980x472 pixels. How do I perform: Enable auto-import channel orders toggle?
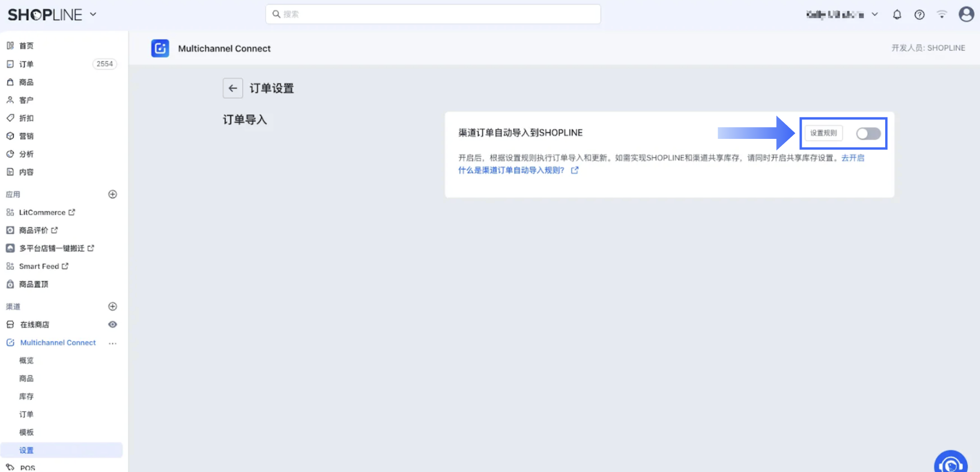pyautogui.click(x=868, y=133)
